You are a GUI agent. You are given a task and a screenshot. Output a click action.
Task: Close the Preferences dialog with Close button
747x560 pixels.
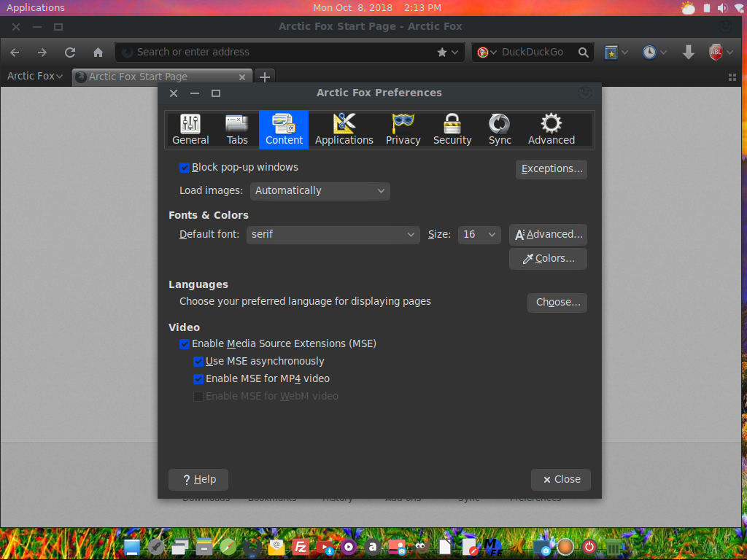pos(561,480)
